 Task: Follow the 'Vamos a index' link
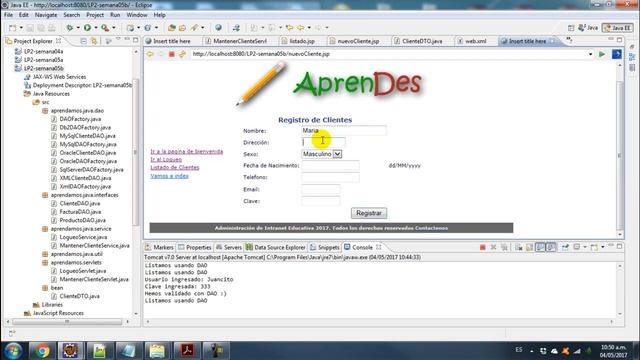pos(169,176)
